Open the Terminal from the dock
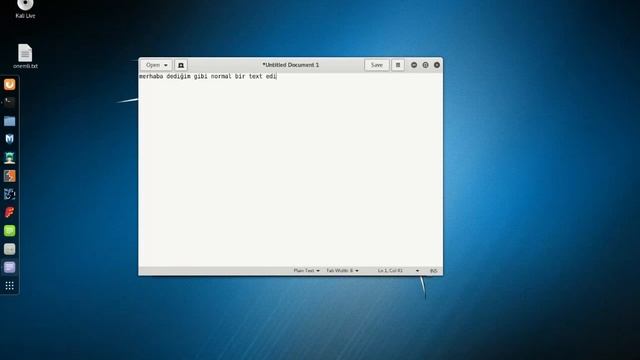The image size is (640, 360). point(9,102)
